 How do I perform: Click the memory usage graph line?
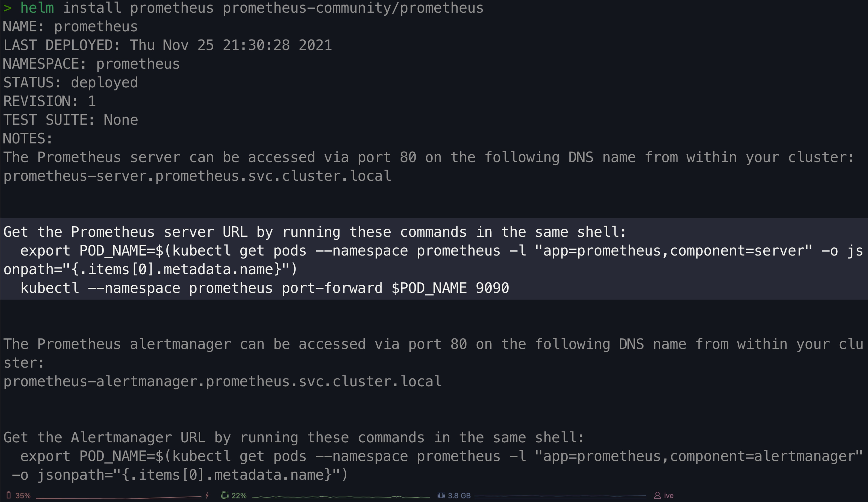(x=560, y=496)
